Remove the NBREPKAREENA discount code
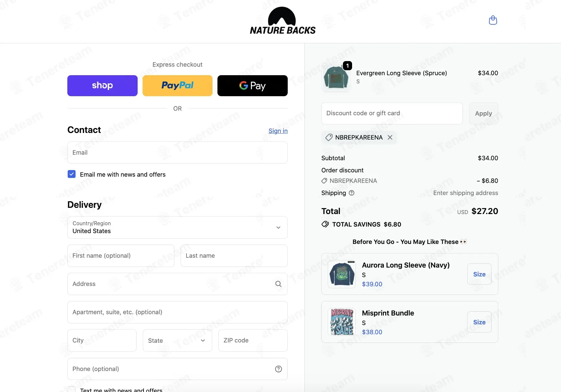This screenshot has width=561, height=392. [x=390, y=138]
